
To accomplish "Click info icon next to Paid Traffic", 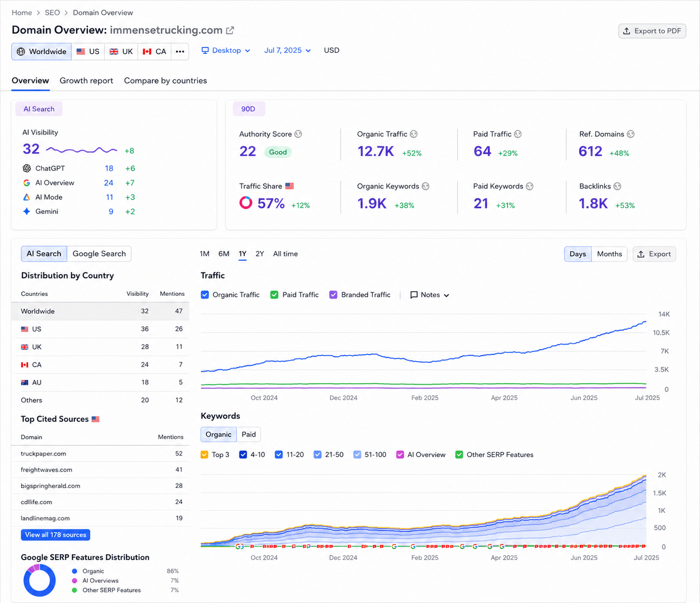I will (518, 134).
